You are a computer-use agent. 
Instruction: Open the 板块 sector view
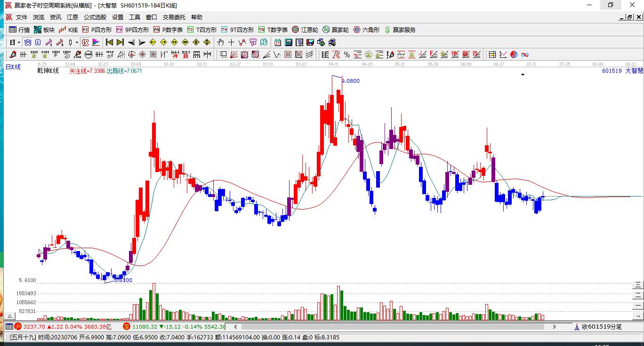point(44,30)
